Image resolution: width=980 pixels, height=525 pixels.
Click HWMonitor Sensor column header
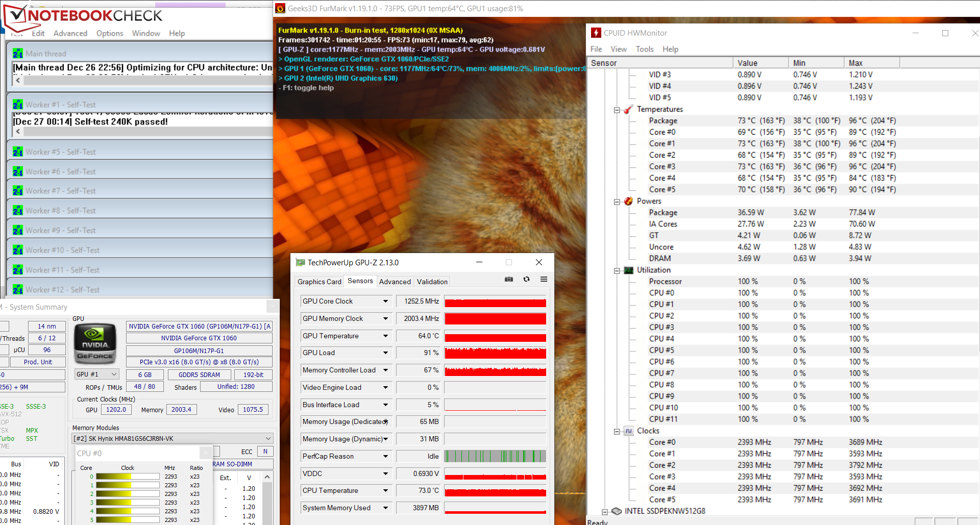[660, 63]
